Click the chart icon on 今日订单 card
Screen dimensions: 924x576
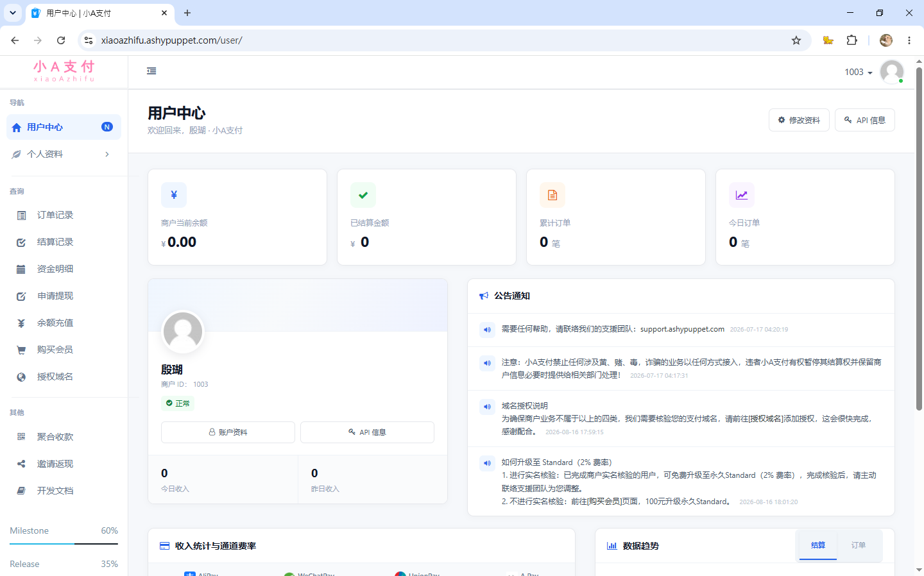click(x=742, y=195)
